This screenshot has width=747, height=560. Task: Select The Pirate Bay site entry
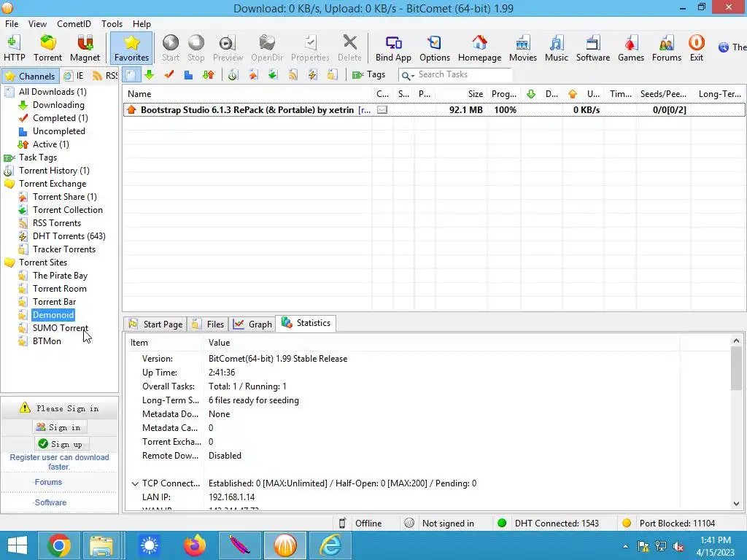coord(60,276)
